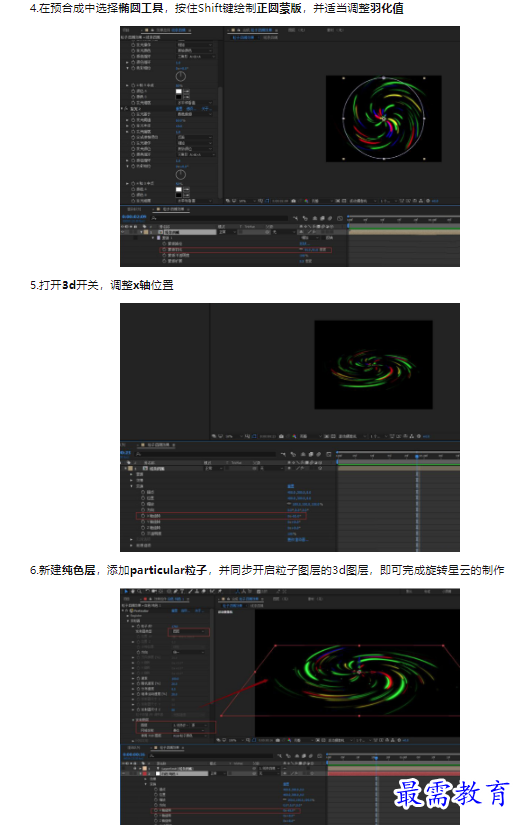The width and height of the screenshot is (518, 825).
Task: Open magnification dropdown in first screenshot viewer
Action: [x=246, y=200]
